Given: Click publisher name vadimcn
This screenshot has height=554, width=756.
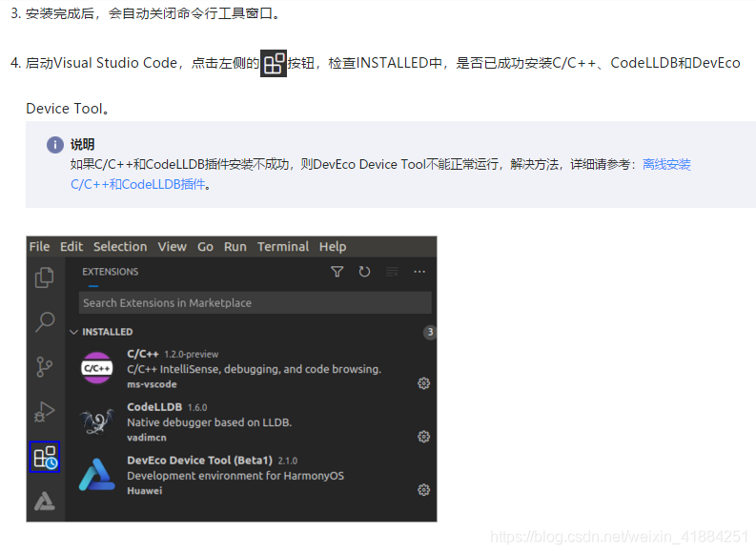Looking at the screenshot, I should 147,438.
